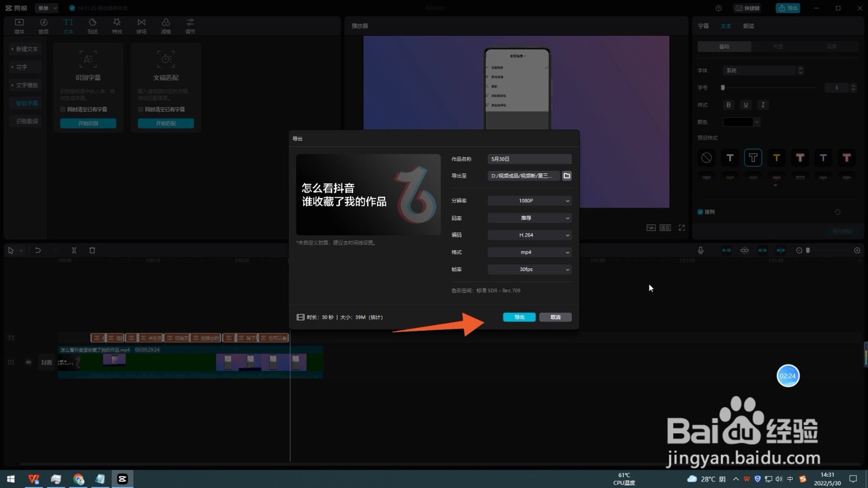This screenshot has height=488, width=868.
Task: Expand the 新建文本 category
Action: (x=25, y=49)
